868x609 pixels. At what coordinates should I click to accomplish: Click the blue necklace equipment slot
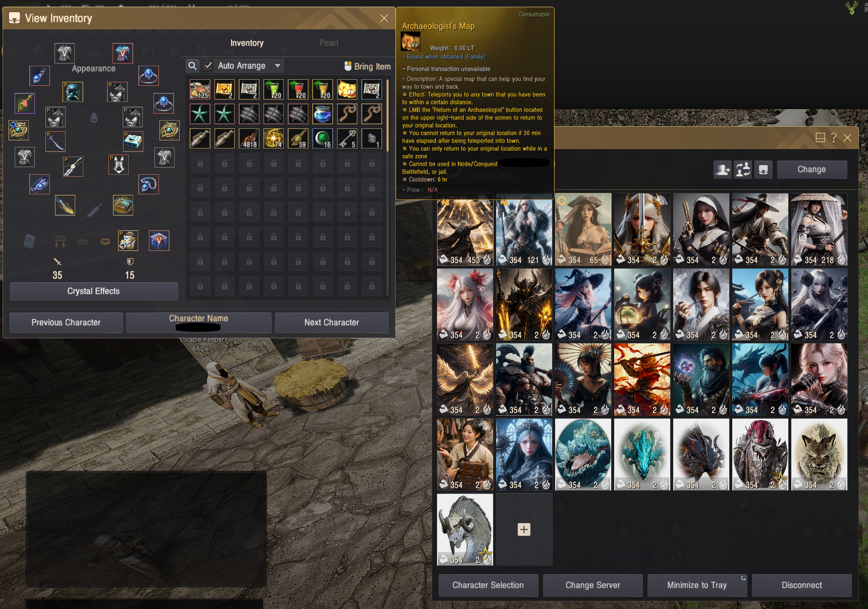[x=148, y=184]
